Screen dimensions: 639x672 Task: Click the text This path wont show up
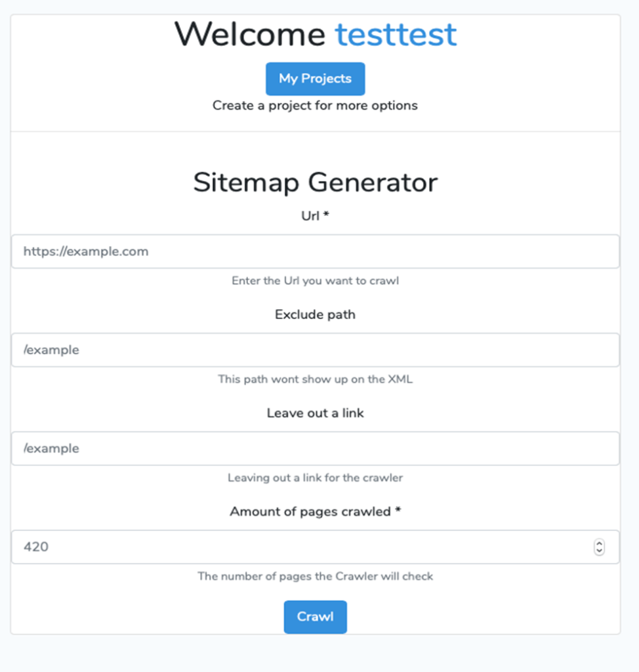315,379
